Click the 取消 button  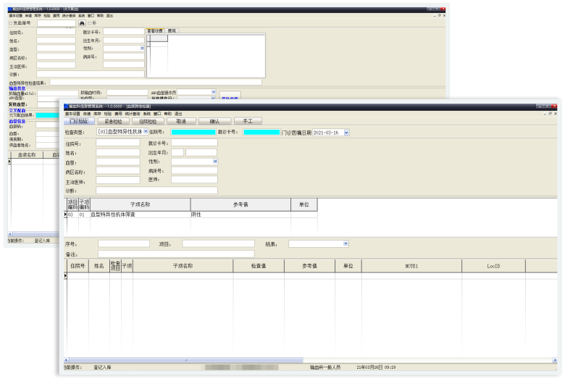(x=181, y=121)
